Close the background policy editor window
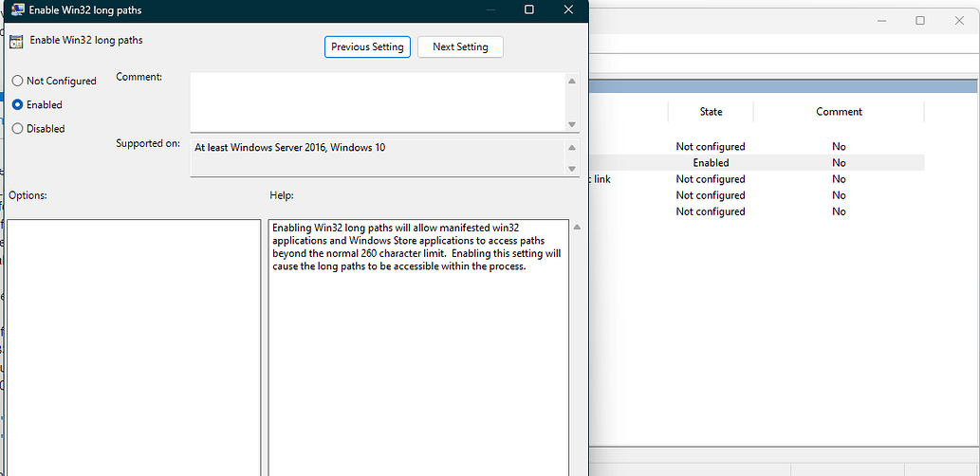 tap(959, 21)
